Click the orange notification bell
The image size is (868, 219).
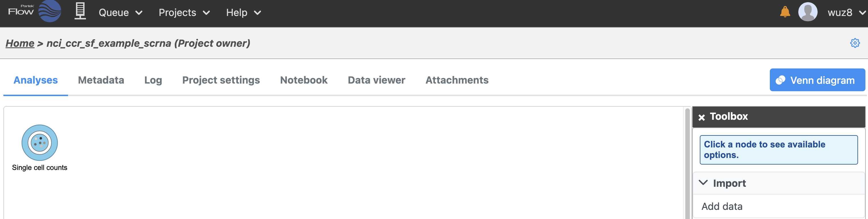[x=785, y=12]
